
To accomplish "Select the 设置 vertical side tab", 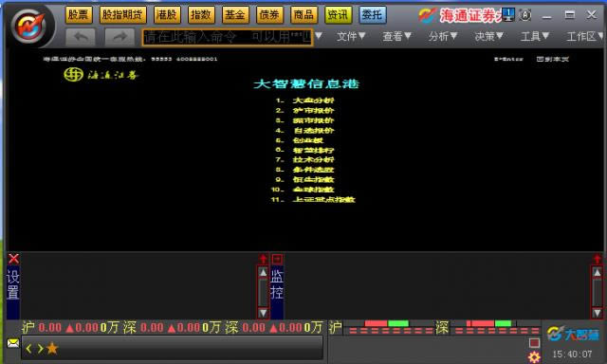I will click(12, 284).
